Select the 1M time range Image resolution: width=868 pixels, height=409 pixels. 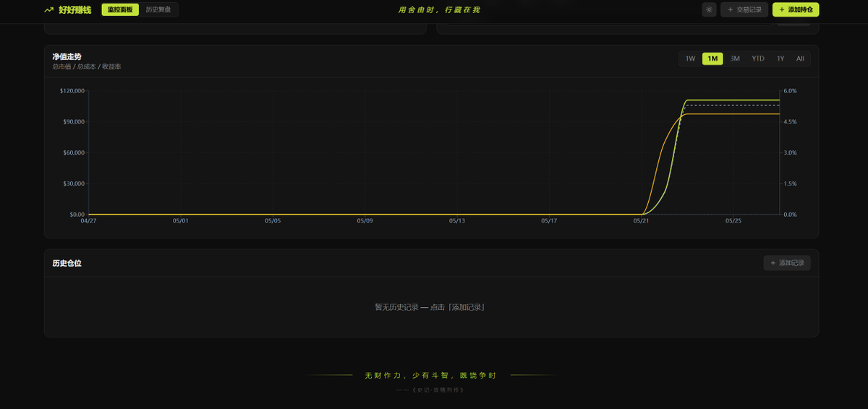(x=712, y=59)
